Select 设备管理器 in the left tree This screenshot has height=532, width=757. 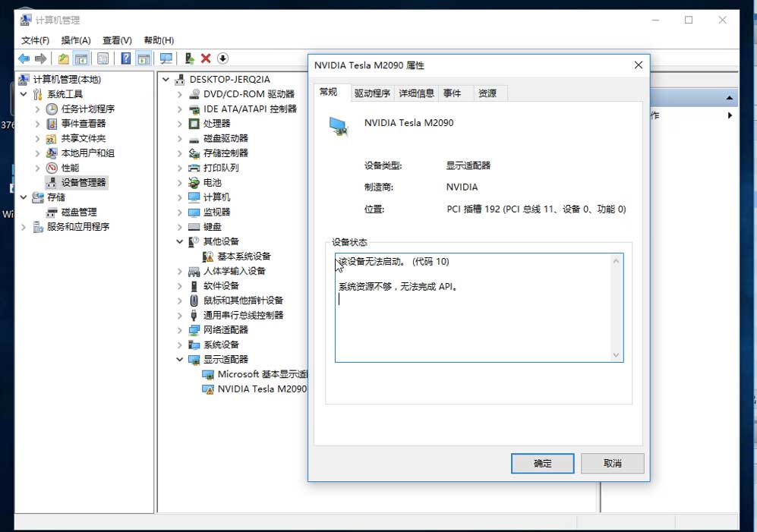click(x=83, y=183)
